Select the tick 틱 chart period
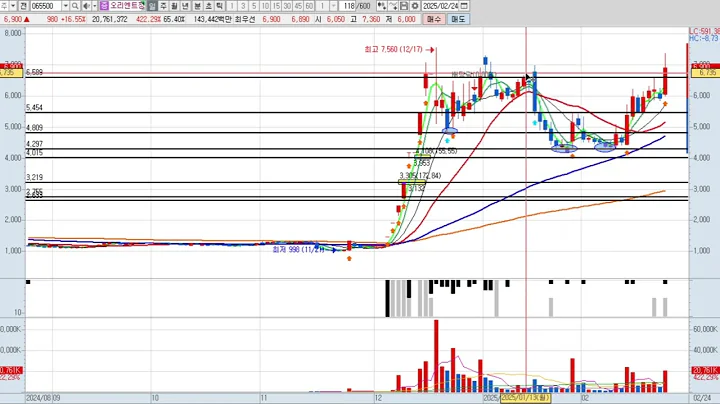 (x=219, y=6)
